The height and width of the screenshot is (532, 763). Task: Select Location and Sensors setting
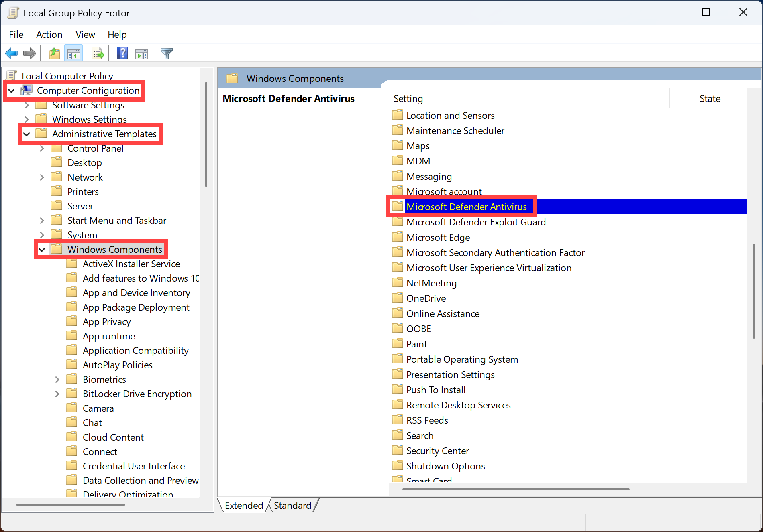coord(450,115)
